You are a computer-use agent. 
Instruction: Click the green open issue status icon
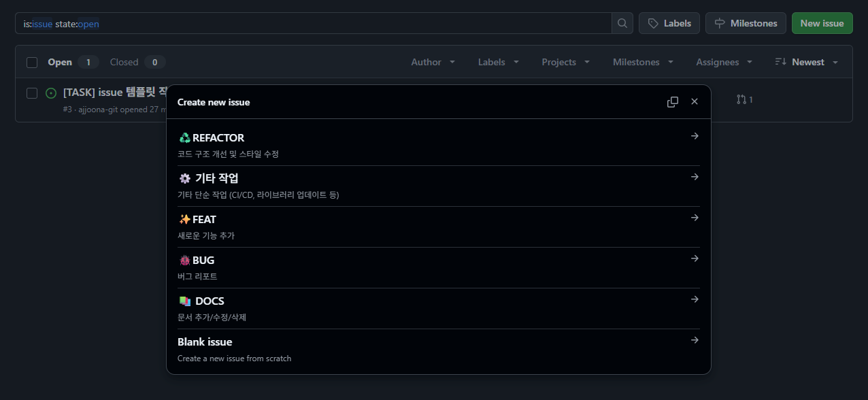point(51,93)
